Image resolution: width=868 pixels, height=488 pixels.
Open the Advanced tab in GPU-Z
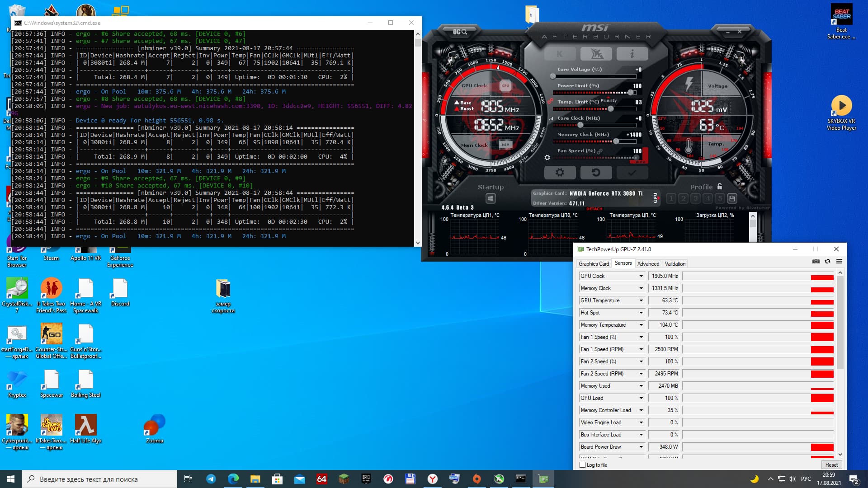tap(648, 264)
